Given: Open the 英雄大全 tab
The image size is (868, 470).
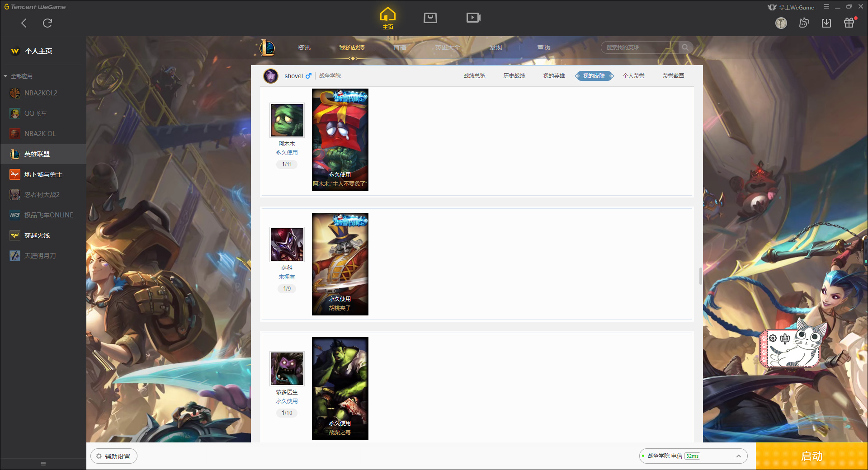Looking at the screenshot, I should 448,47.
